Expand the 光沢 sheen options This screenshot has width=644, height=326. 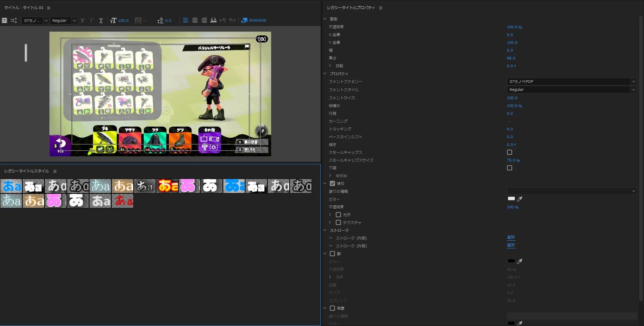[330, 215]
